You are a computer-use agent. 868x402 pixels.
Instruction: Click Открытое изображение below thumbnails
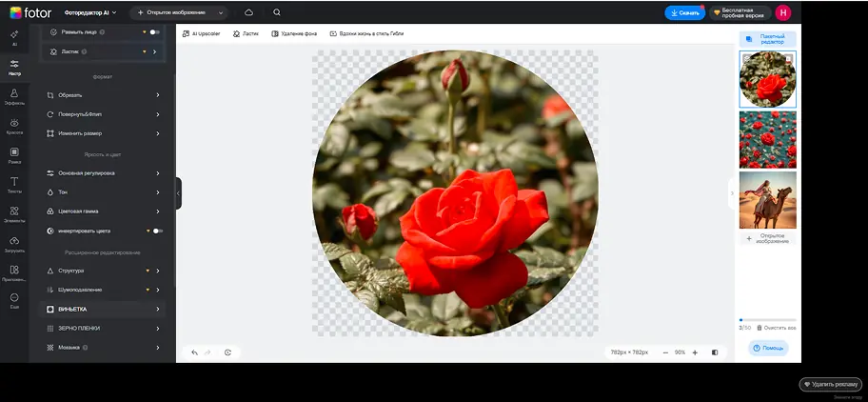point(768,239)
